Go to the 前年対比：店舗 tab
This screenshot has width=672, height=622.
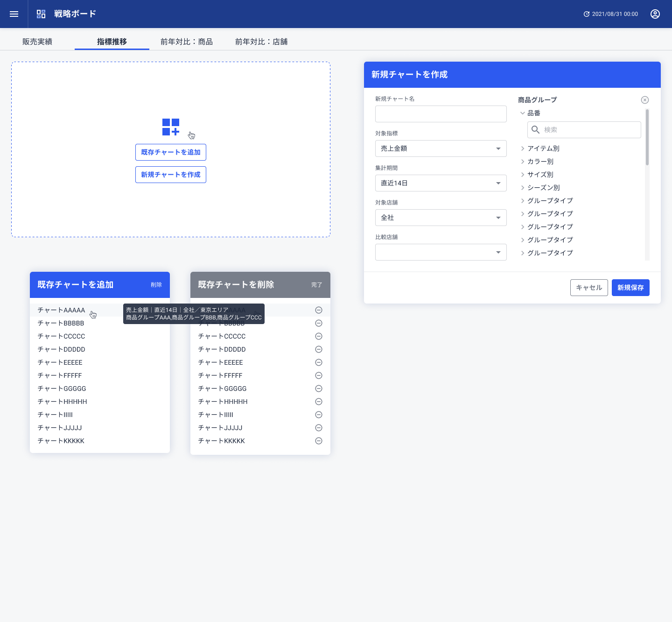click(x=261, y=42)
